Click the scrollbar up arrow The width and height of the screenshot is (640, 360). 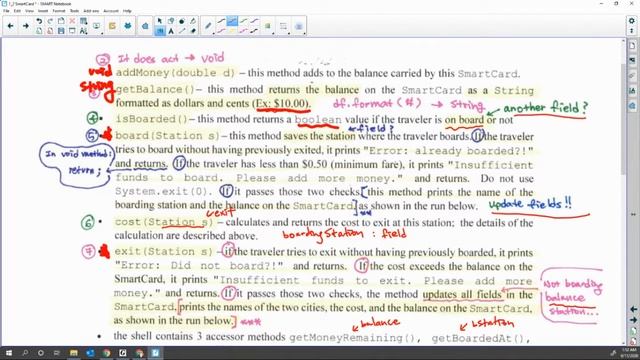(x=623, y=41)
